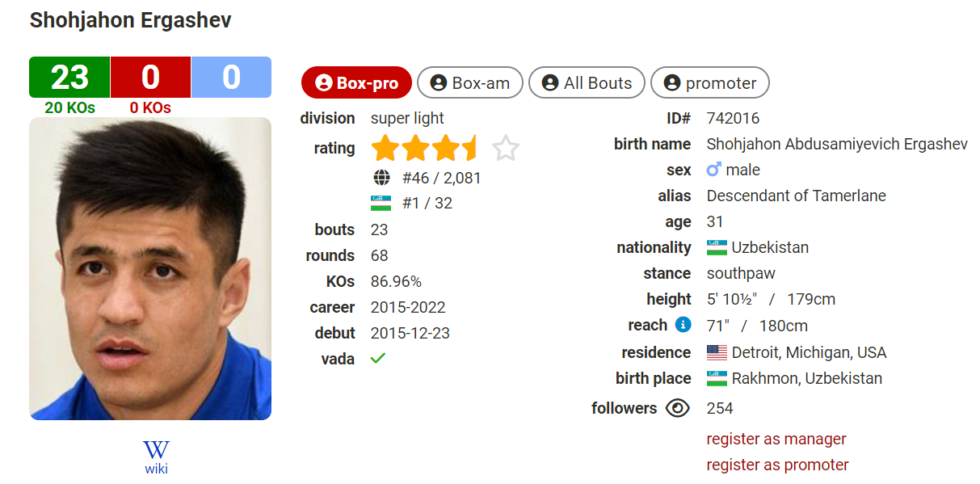Viewport: 980px width, 484px height.
Task: Switch to the Box-am tab
Action: 470,82
